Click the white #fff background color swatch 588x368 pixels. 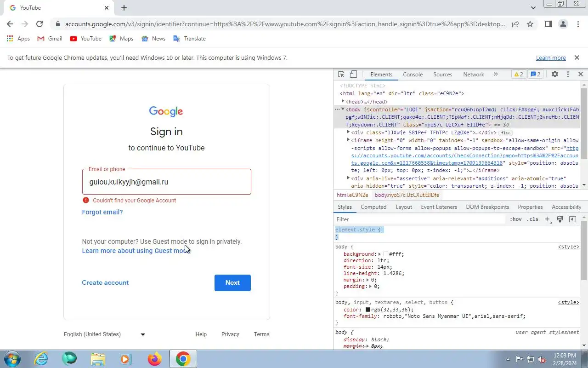(386, 254)
